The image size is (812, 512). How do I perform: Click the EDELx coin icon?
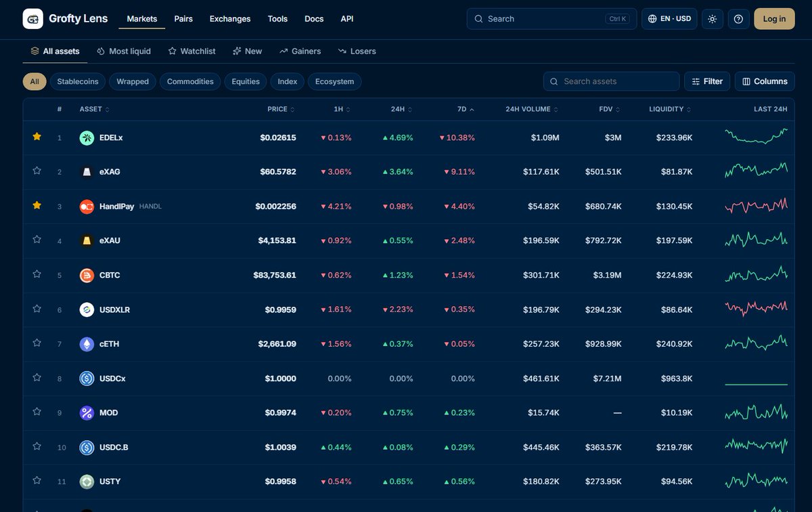(87, 137)
